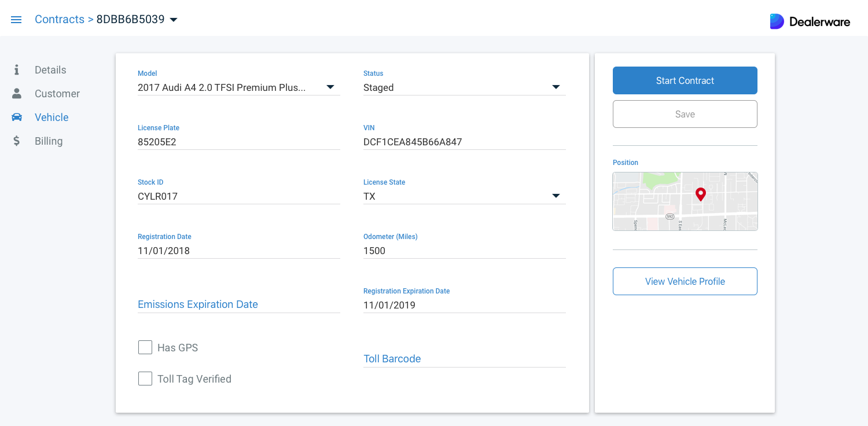Click the Customer person icon

coord(17,94)
